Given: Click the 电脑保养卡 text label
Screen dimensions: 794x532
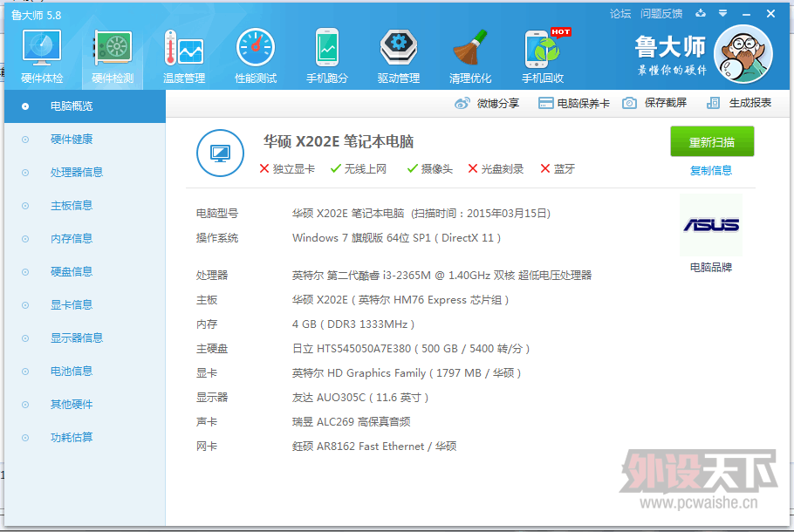Looking at the screenshot, I should tap(584, 104).
